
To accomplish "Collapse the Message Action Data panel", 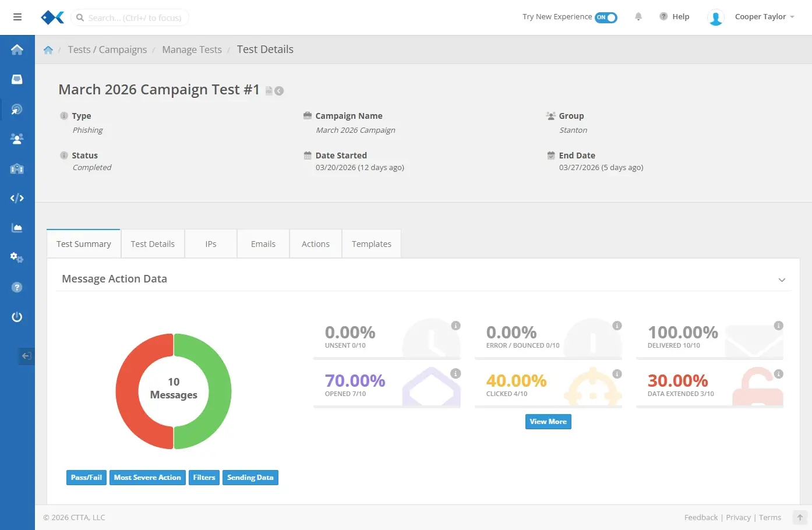I will (x=782, y=280).
